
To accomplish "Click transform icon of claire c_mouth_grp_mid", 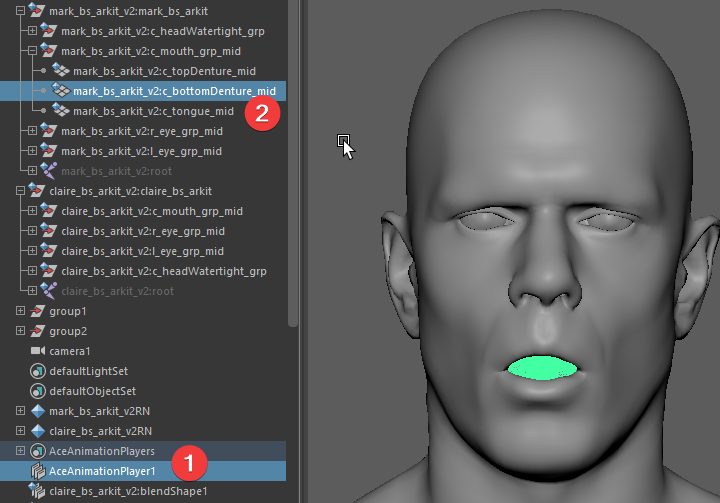I will tap(49, 210).
